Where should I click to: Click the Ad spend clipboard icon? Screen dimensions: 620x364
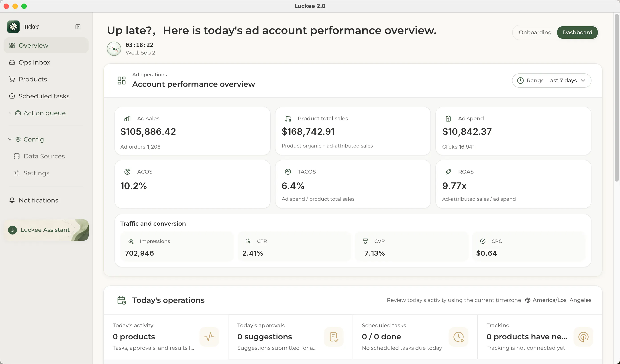448,118
